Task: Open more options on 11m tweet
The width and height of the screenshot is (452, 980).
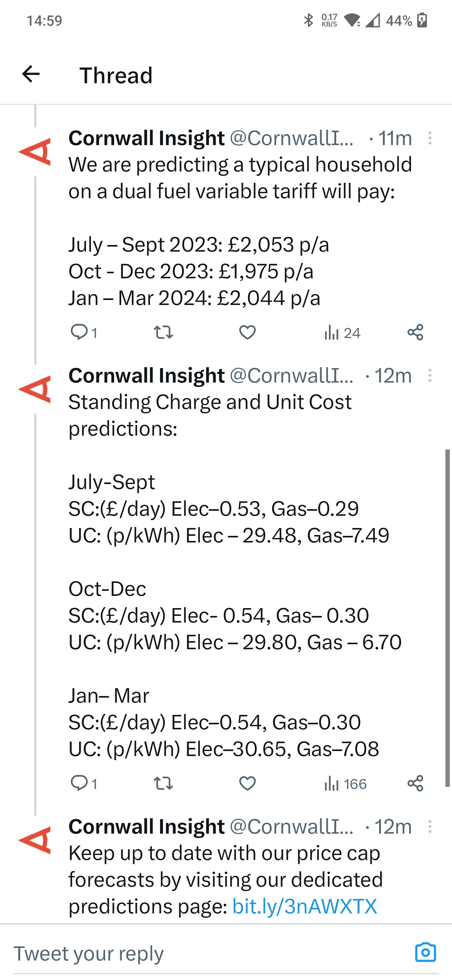Action: [x=430, y=138]
